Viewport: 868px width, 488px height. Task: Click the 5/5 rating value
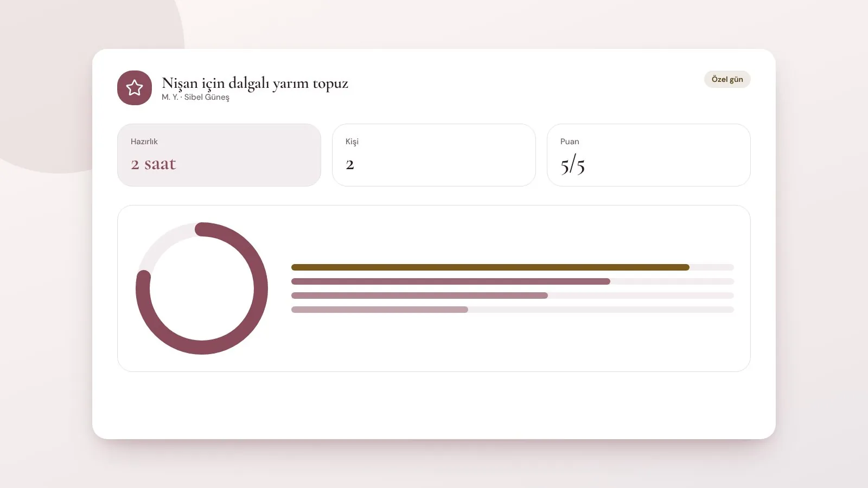pos(573,165)
